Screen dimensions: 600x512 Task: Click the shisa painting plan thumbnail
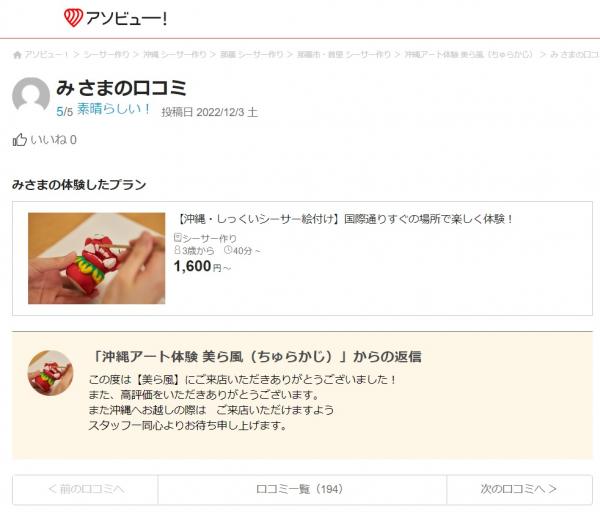coord(97,258)
